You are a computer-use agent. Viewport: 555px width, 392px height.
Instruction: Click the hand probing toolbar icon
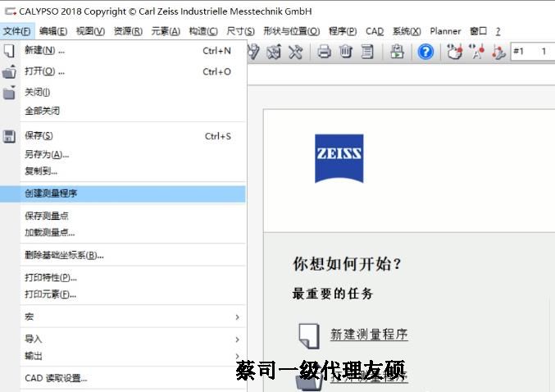454,52
